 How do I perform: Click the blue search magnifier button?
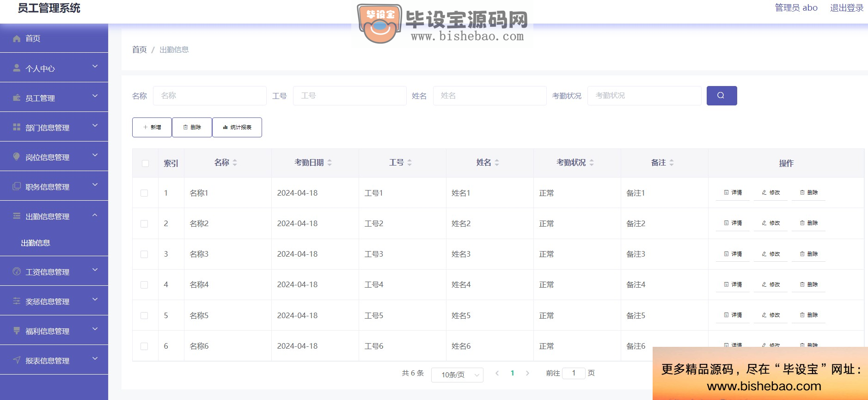point(721,96)
